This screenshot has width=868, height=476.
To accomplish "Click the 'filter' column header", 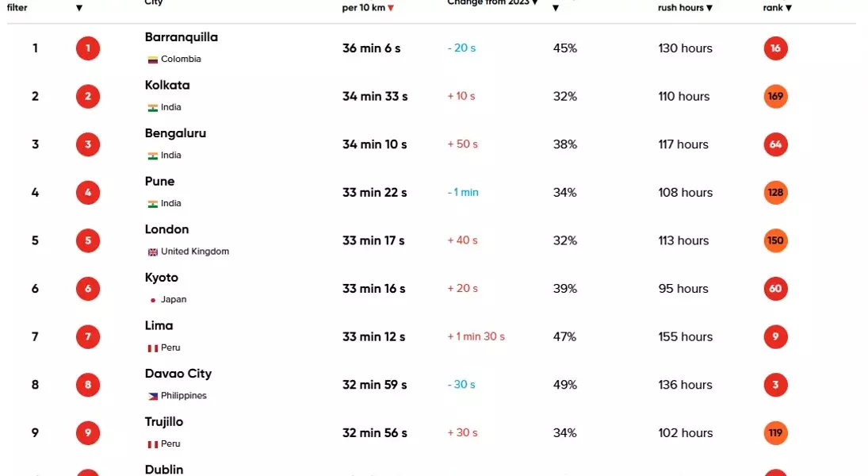I will point(17,8).
